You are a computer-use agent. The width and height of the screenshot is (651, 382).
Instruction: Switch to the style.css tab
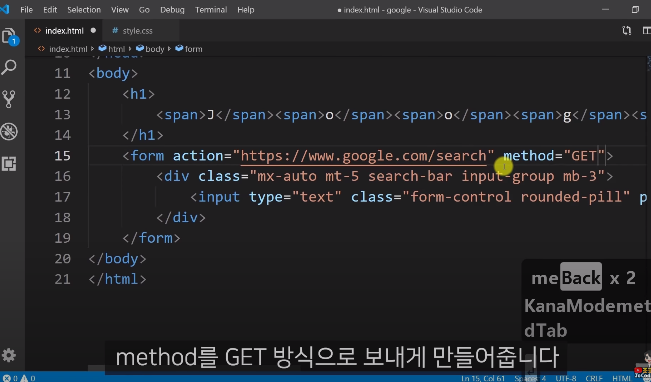[x=137, y=31]
